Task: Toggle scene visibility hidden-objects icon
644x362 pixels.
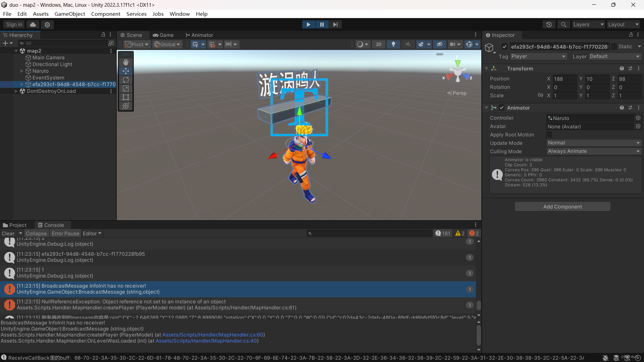Action: click(x=440, y=44)
